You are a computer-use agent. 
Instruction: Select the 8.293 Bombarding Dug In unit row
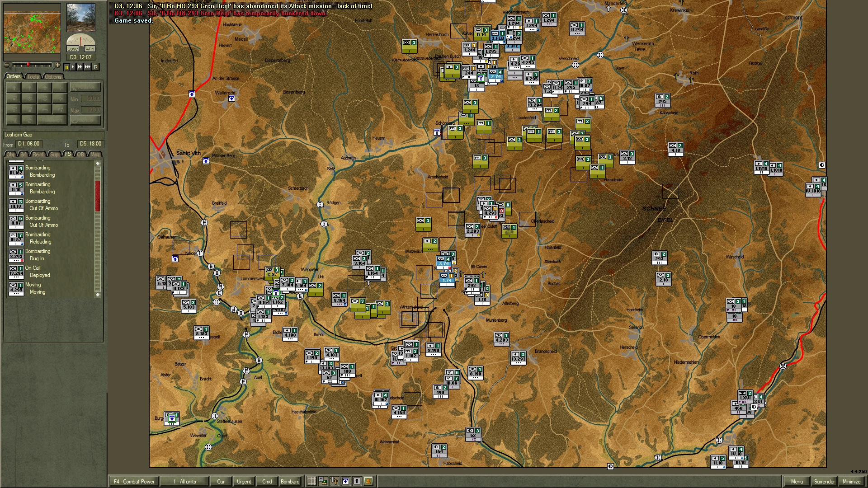(51, 255)
